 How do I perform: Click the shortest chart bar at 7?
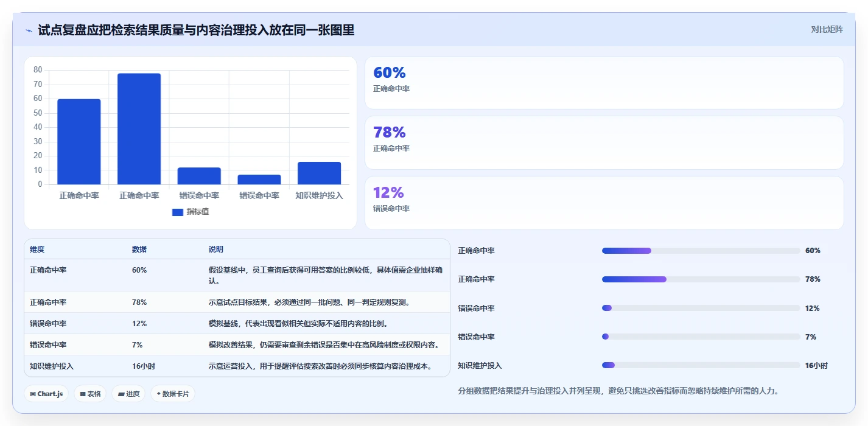(259, 180)
